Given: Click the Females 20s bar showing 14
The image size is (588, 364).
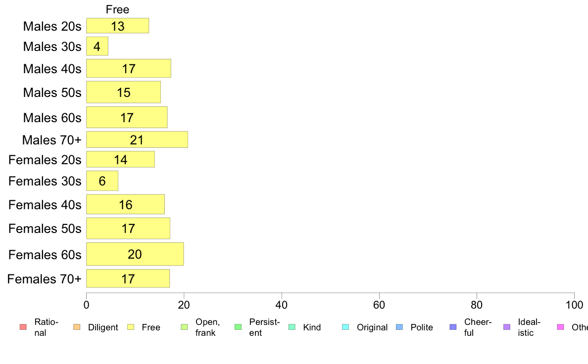Looking at the screenshot, I should point(120,159).
